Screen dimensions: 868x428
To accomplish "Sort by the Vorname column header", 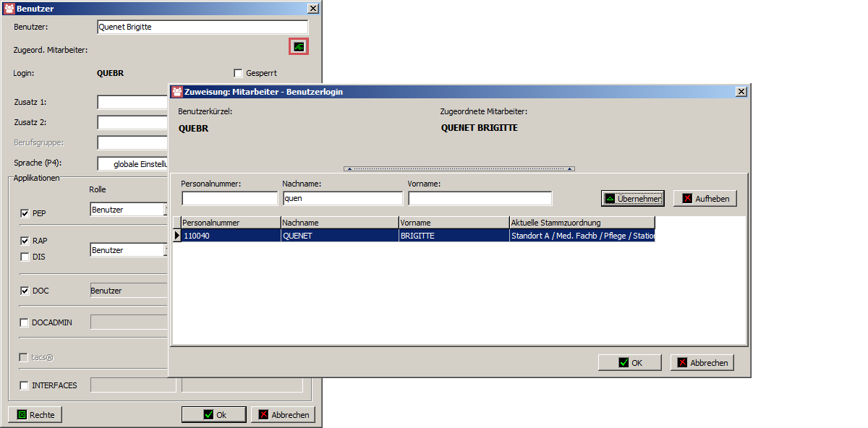I will (454, 223).
